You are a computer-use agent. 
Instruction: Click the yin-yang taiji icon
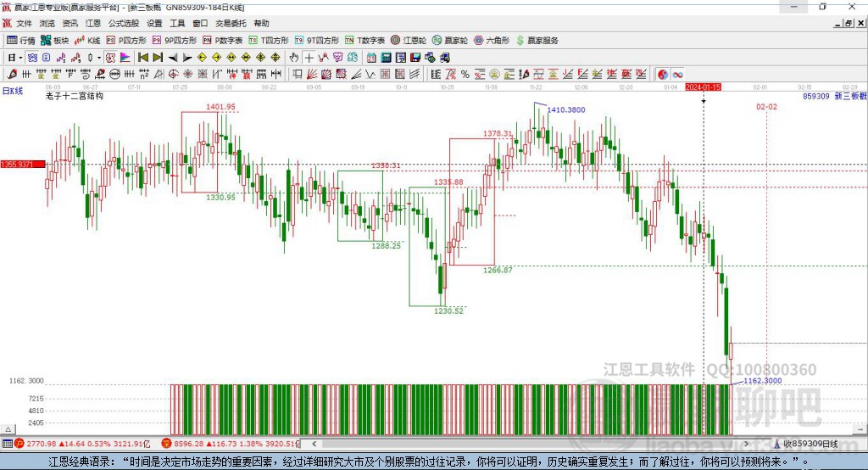point(663,75)
